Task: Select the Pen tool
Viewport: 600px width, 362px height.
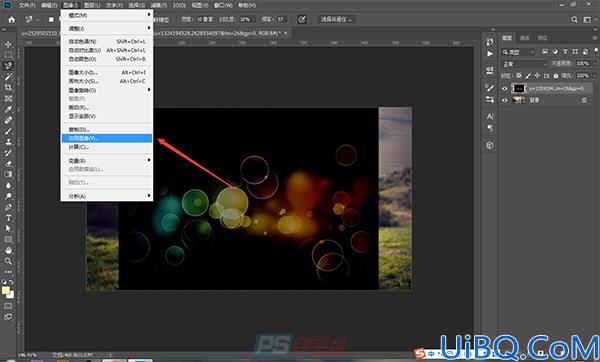Action: point(8,207)
